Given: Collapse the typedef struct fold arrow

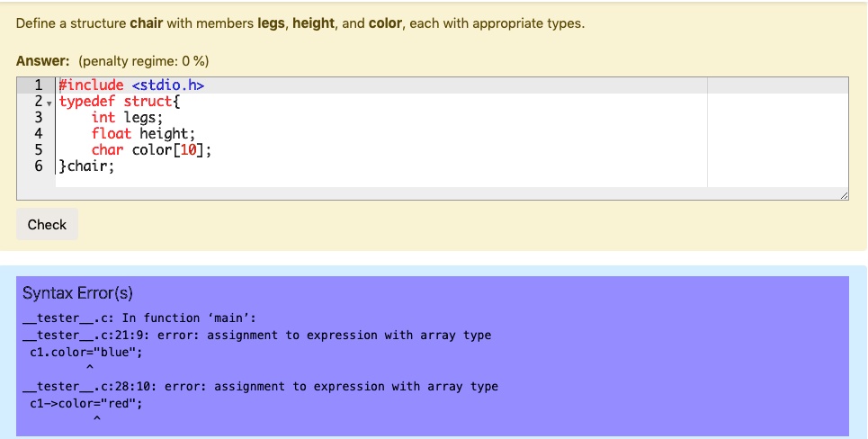Looking at the screenshot, I should [x=50, y=102].
